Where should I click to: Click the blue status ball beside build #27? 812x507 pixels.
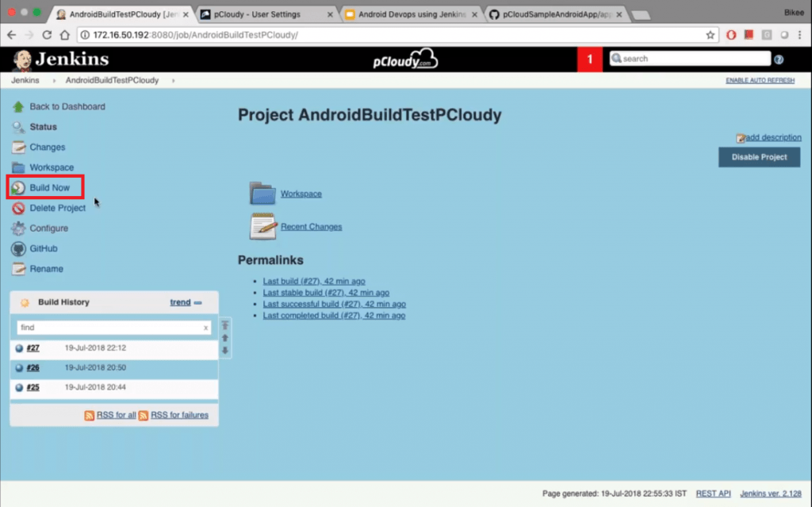[19, 348]
